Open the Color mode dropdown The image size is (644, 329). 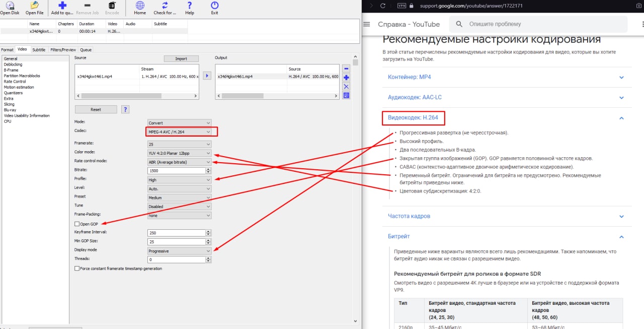coord(179,153)
